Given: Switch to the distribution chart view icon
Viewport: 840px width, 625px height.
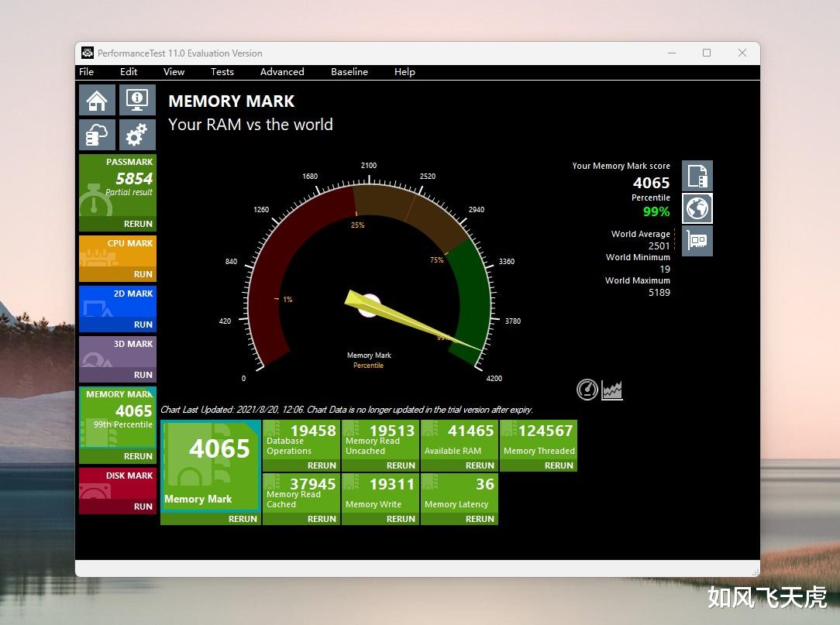Looking at the screenshot, I should pyautogui.click(x=611, y=390).
